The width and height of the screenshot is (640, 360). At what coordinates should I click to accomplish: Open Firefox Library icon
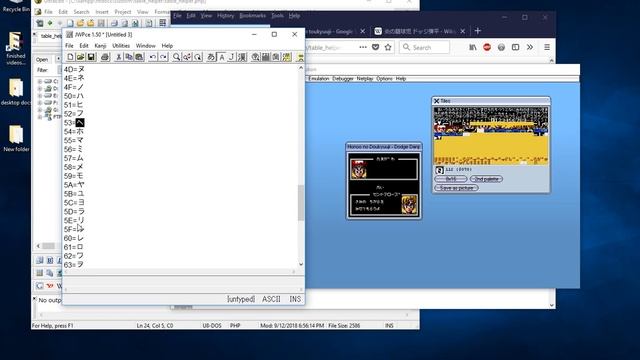click(x=473, y=47)
